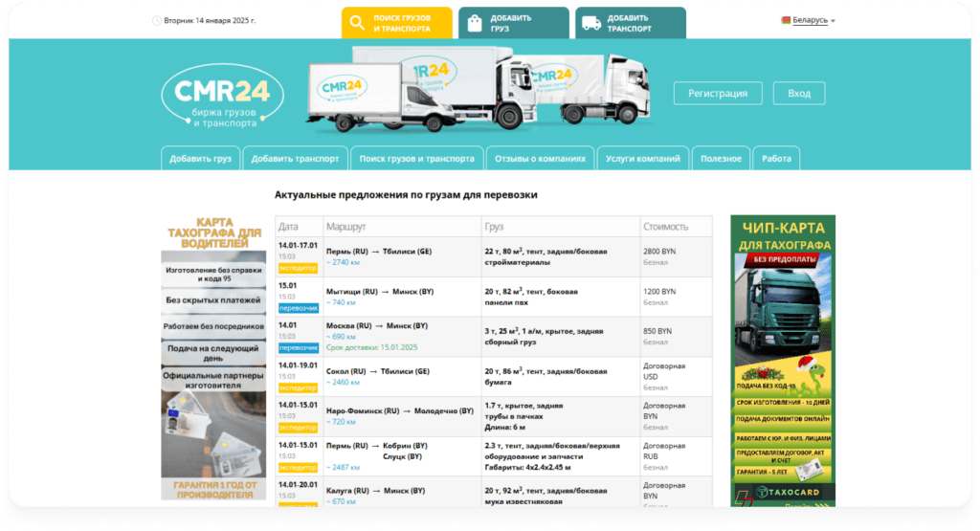Open the Добавить груз navigation tab
Viewport: 980px width, 531px height.
pos(200,159)
